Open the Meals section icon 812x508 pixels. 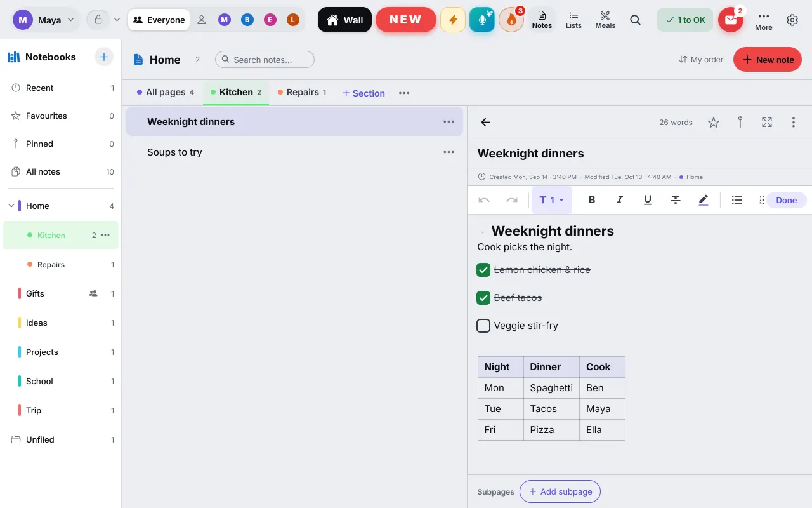click(605, 20)
